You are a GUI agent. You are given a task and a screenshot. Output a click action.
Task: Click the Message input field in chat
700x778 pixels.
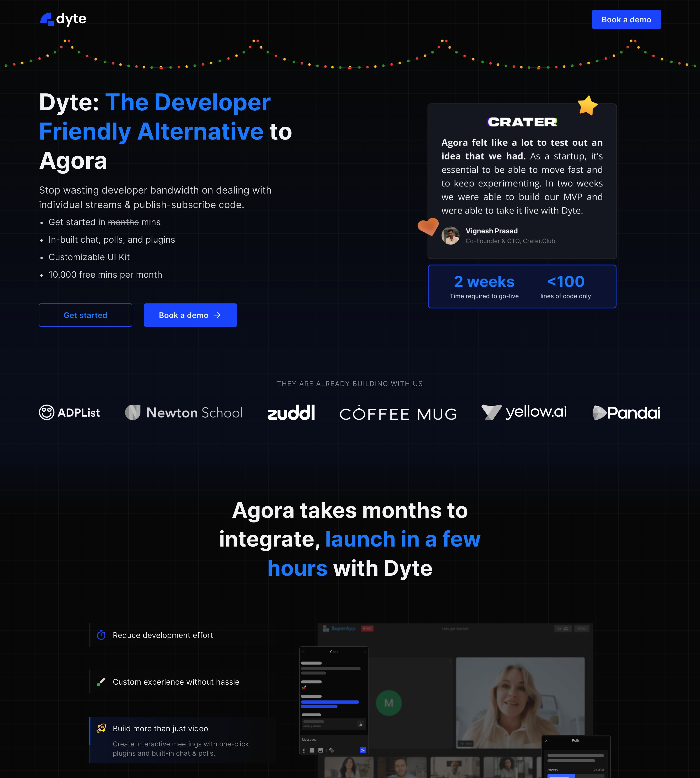coord(333,740)
